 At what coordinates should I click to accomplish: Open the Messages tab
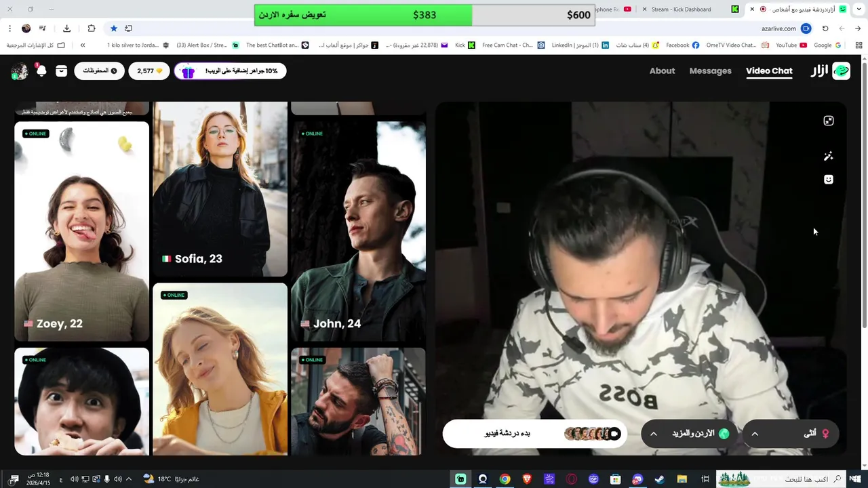[x=710, y=70]
